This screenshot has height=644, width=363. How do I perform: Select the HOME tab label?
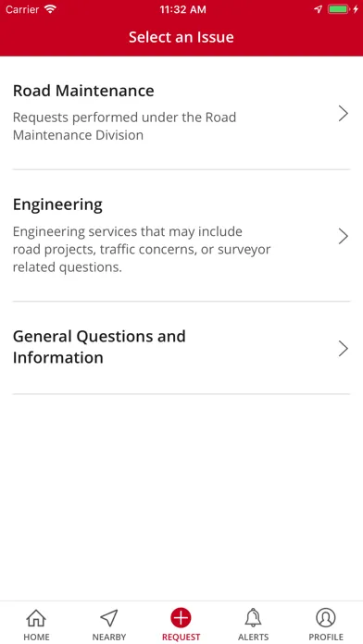(x=36, y=637)
